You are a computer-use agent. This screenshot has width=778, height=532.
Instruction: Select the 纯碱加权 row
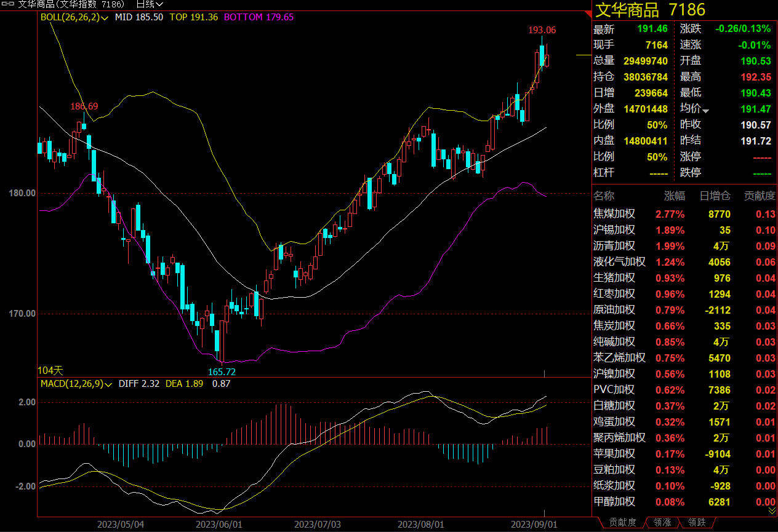[x=684, y=342]
